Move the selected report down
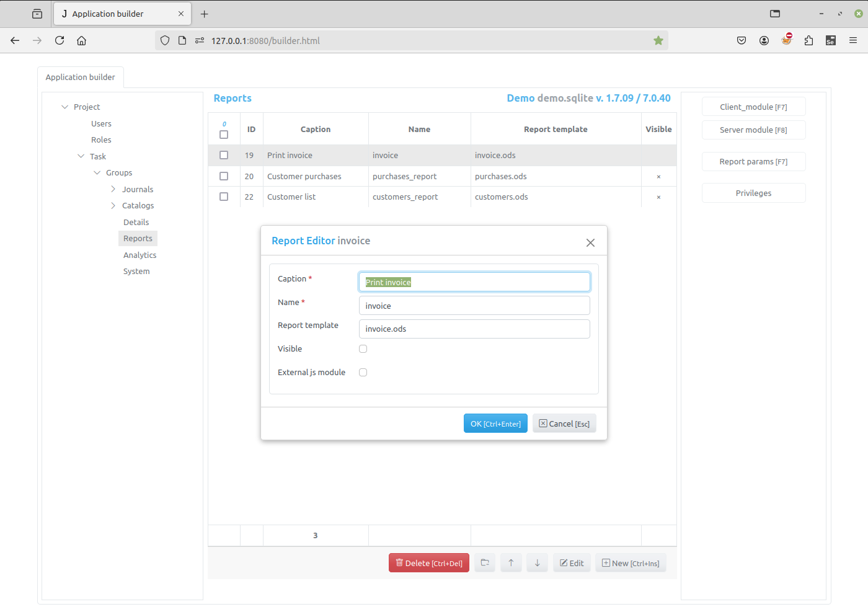This screenshot has width=868, height=612. pyautogui.click(x=537, y=562)
